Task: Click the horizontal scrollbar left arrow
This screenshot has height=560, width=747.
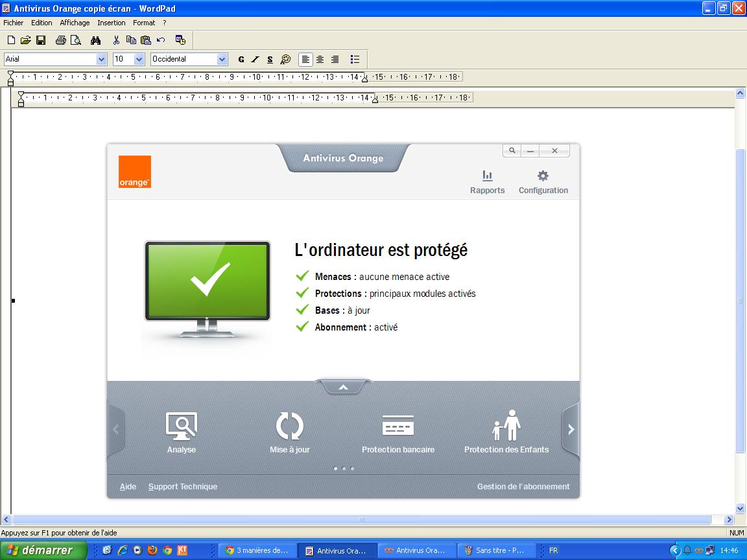Action: (x=6, y=520)
